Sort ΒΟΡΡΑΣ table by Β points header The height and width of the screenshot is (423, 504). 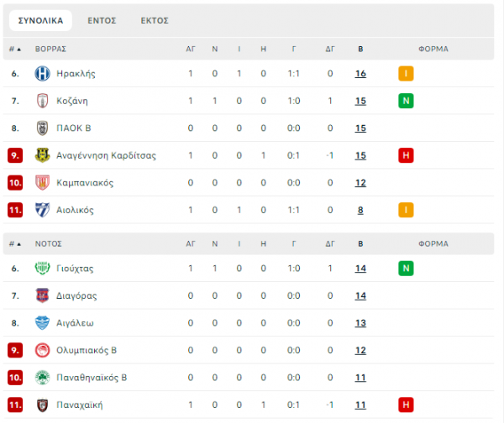click(360, 49)
